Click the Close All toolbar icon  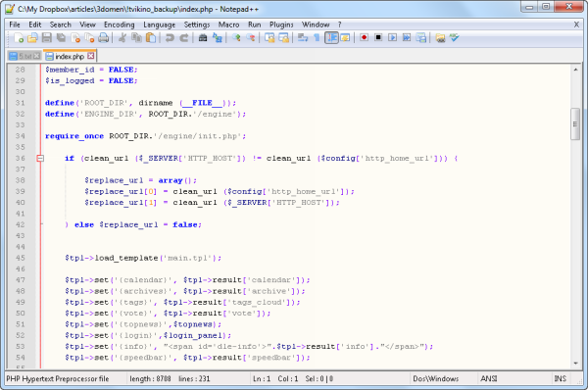[89, 37]
